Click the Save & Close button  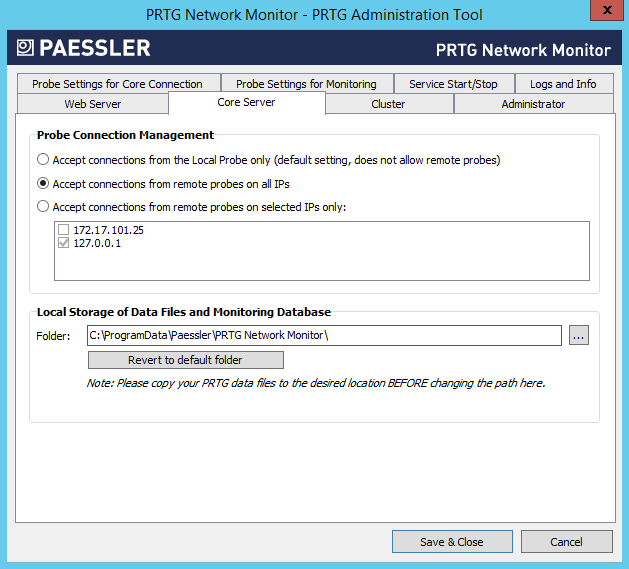point(451,542)
